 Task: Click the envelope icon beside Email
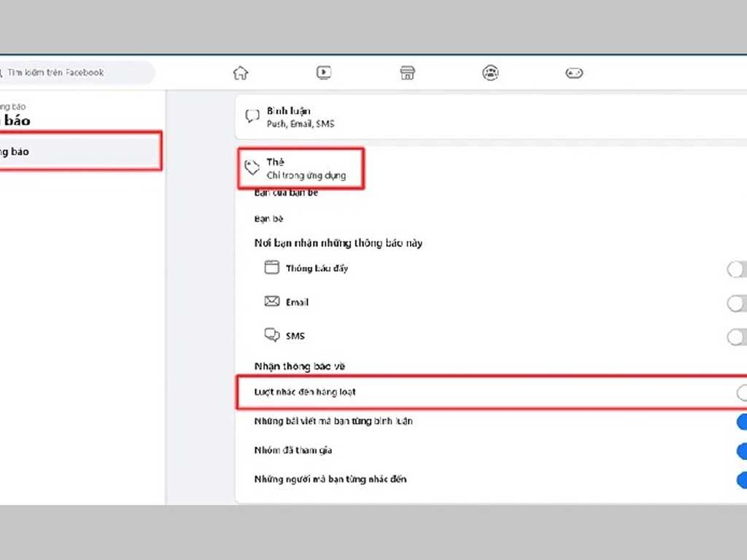272,302
